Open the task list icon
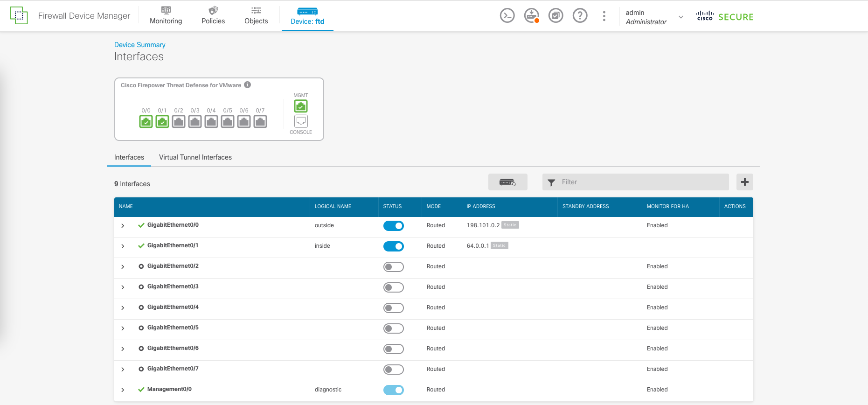Image resolution: width=868 pixels, height=405 pixels. pyautogui.click(x=556, y=16)
